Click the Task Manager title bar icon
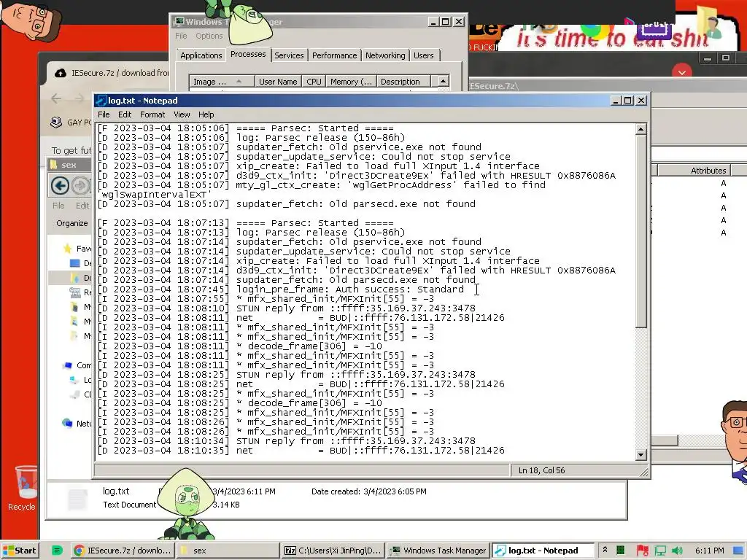Viewport: 747px width, 560px height. click(179, 21)
